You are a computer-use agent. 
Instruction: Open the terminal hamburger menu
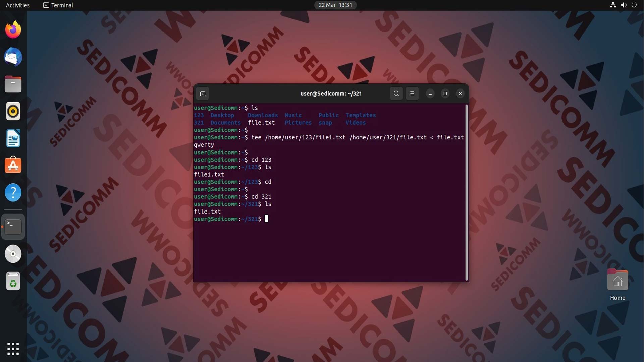pyautogui.click(x=412, y=94)
